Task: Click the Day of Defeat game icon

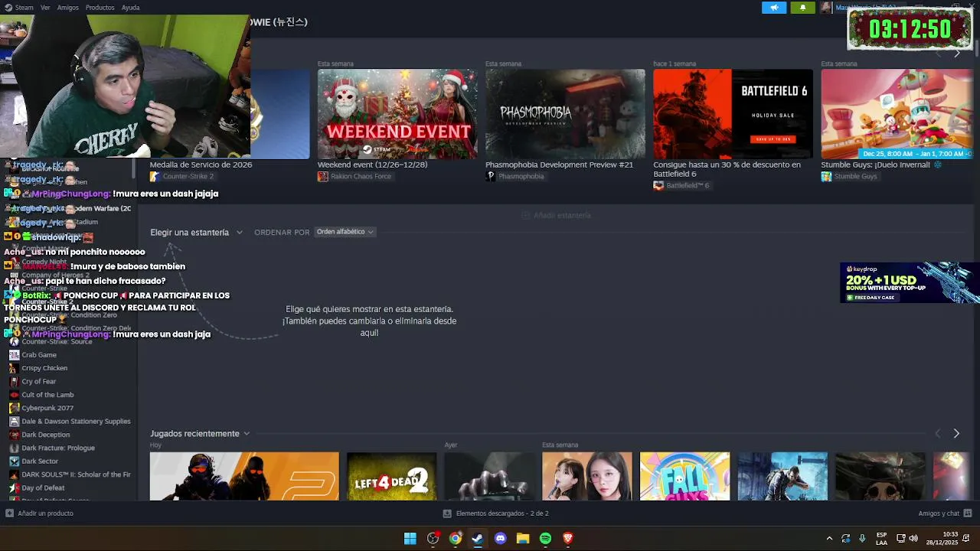Action: pyautogui.click(x=14, y=487)
